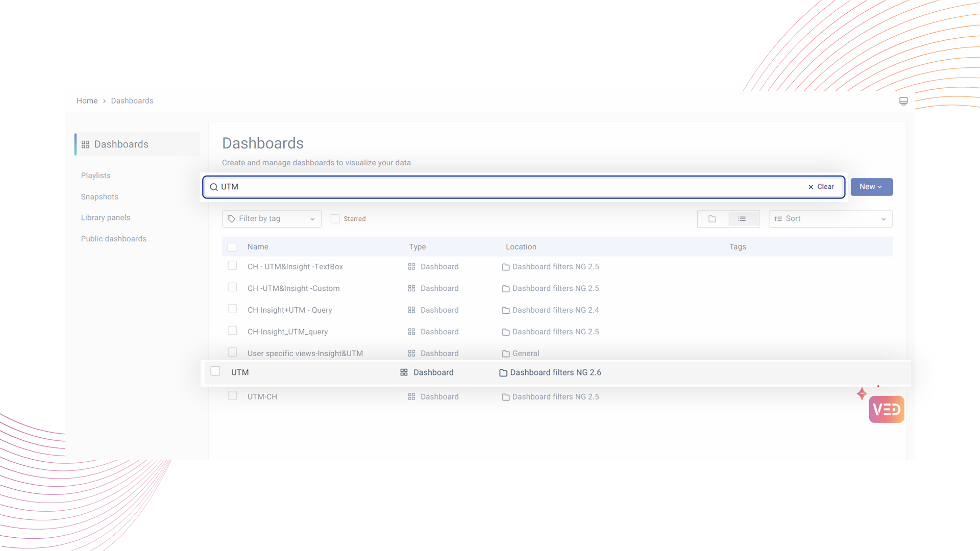
Task: Switch to list view icon
Action: (742, 219)
